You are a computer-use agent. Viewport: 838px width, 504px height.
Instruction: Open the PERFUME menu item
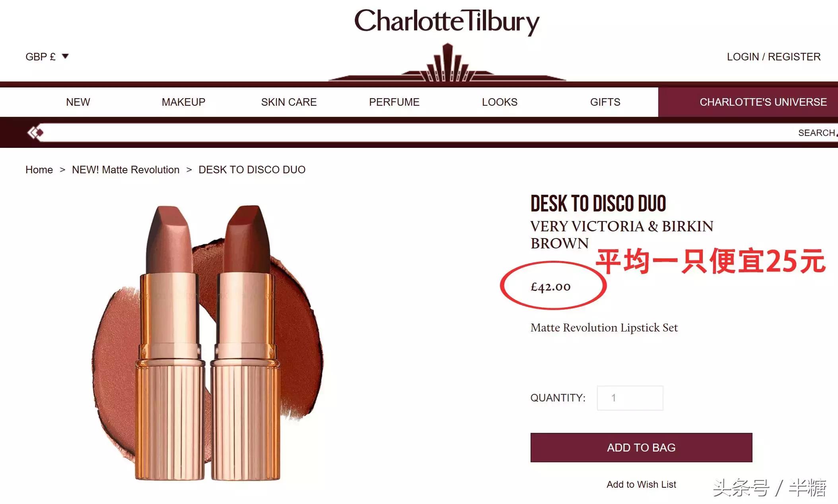pos(394,102)
